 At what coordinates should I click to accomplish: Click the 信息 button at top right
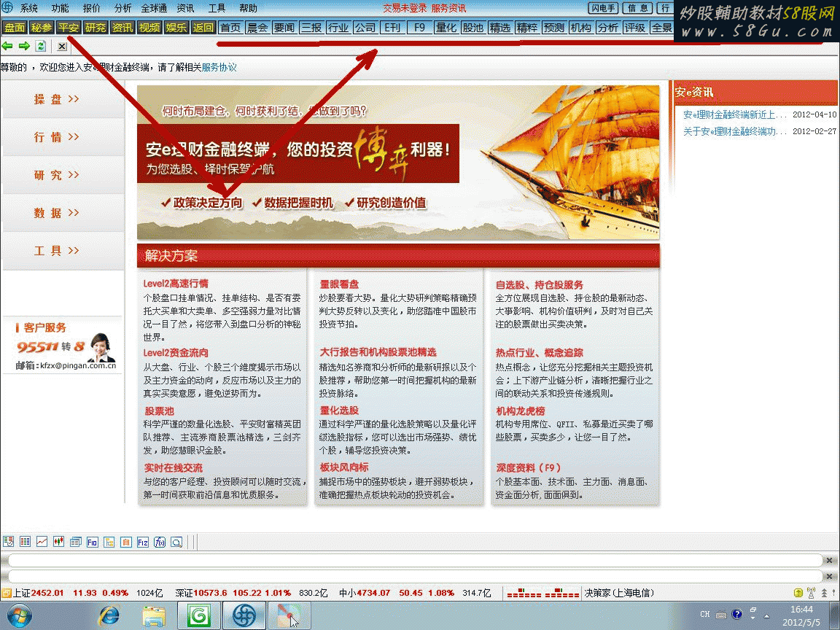click(x=638, y=8)
